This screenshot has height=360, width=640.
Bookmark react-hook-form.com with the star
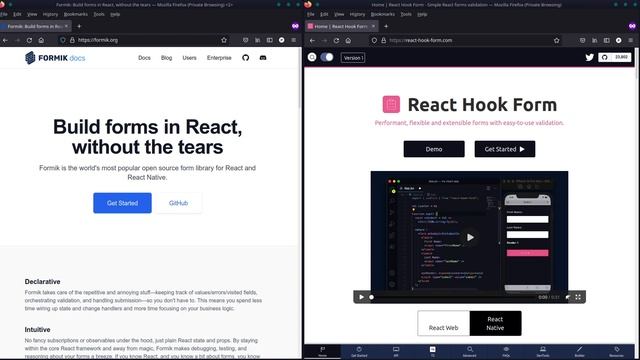click(x=557, y=40)
